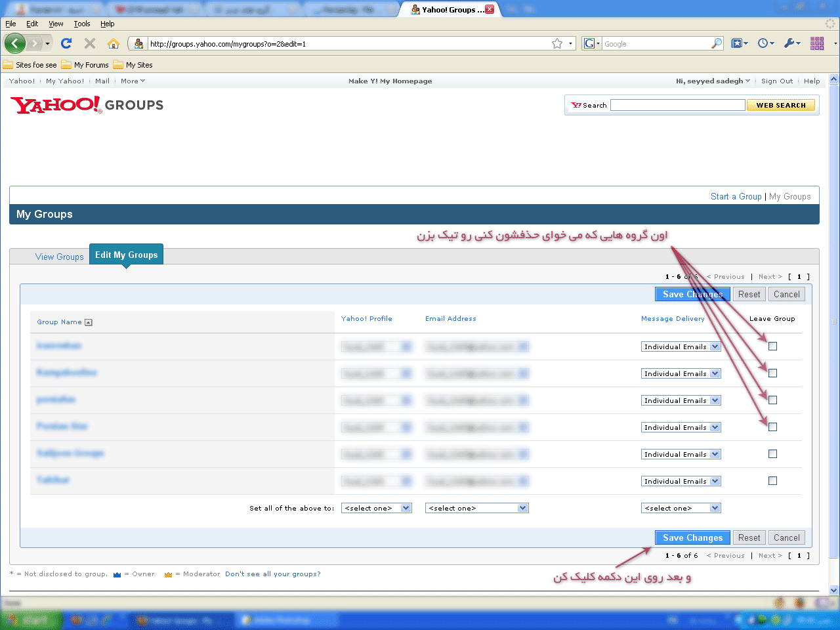The image size is (840, 630).
Task: Open third row's Individual Emails delivery dropdown
Action: point(681,400)
